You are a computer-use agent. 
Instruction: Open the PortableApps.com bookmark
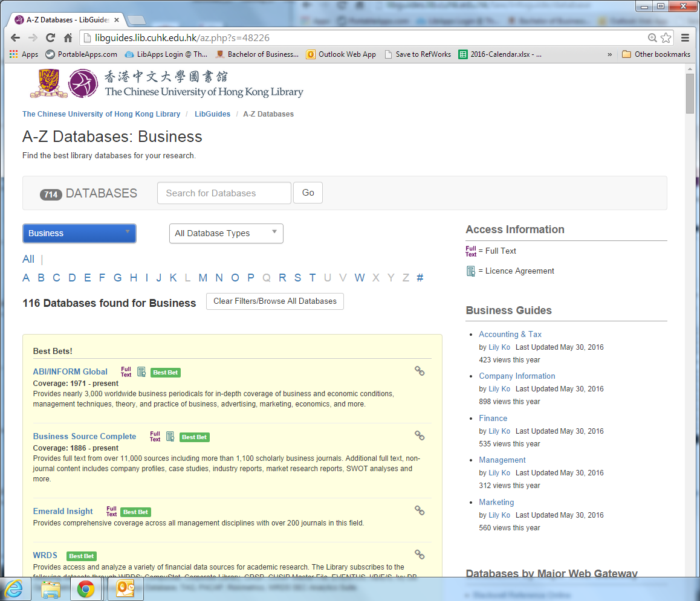(x=82, y=54)
